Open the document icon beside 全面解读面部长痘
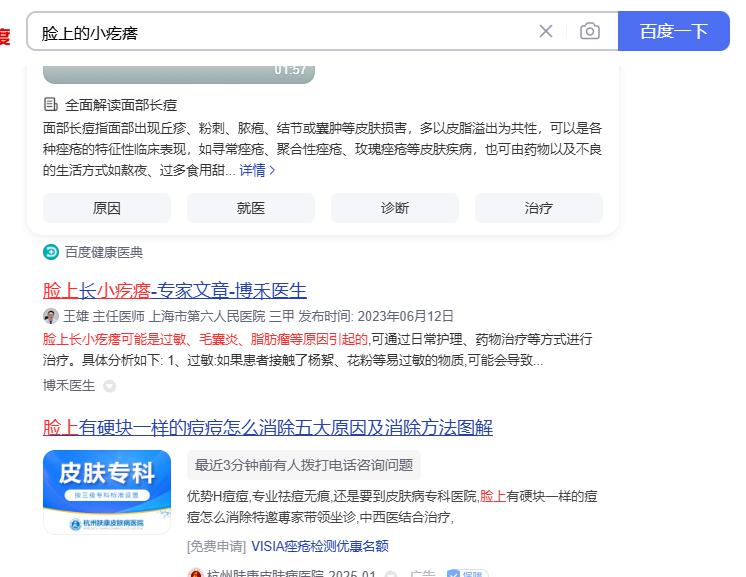 click(x=50, y=104)
